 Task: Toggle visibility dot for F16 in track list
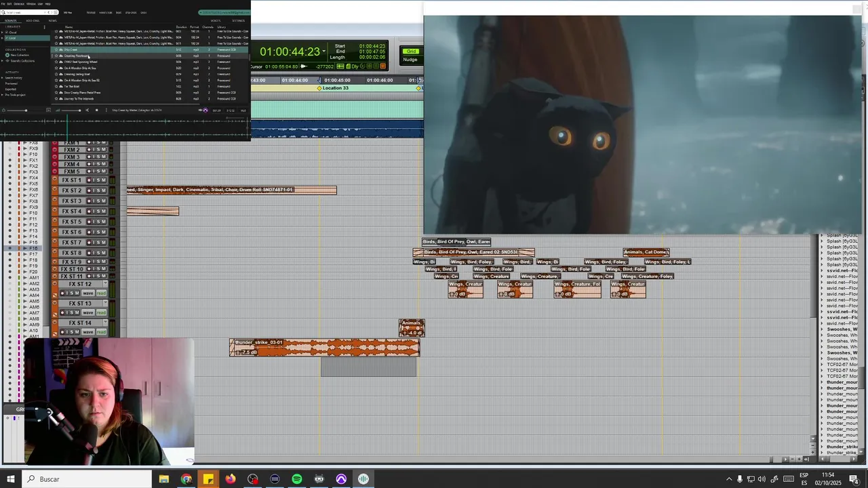(x=10, y=248)
